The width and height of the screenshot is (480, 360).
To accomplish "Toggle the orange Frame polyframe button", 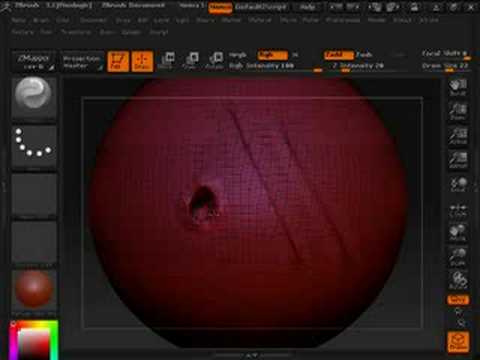I will click(x=458, y=342).
